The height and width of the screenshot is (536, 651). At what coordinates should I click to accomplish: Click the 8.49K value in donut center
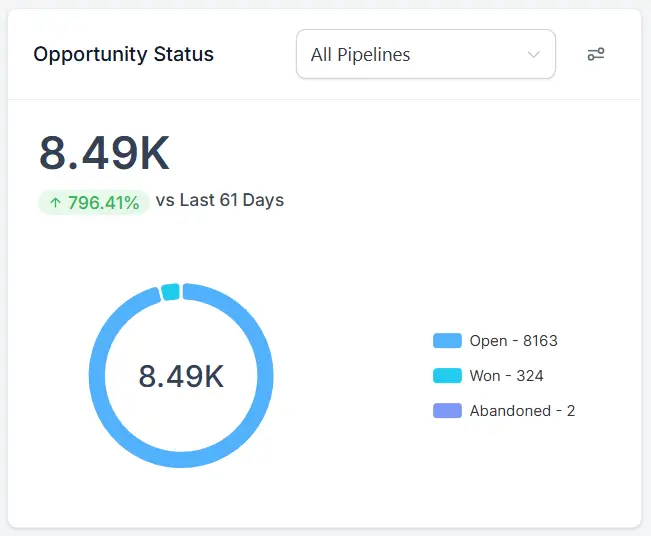pyautogui.click(x=181, y=376)
